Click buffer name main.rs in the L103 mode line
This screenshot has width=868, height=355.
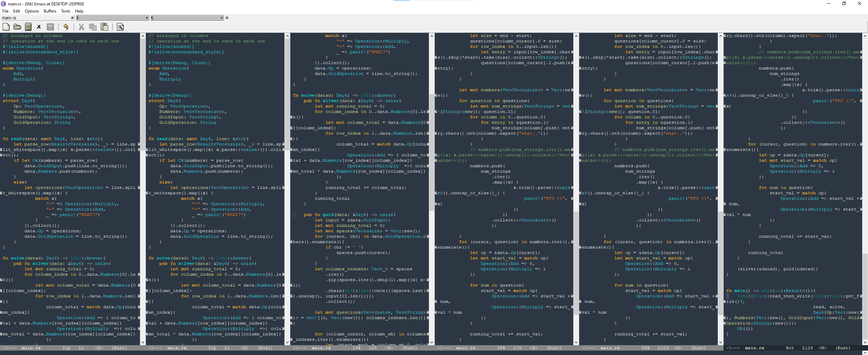click(610, 348)
